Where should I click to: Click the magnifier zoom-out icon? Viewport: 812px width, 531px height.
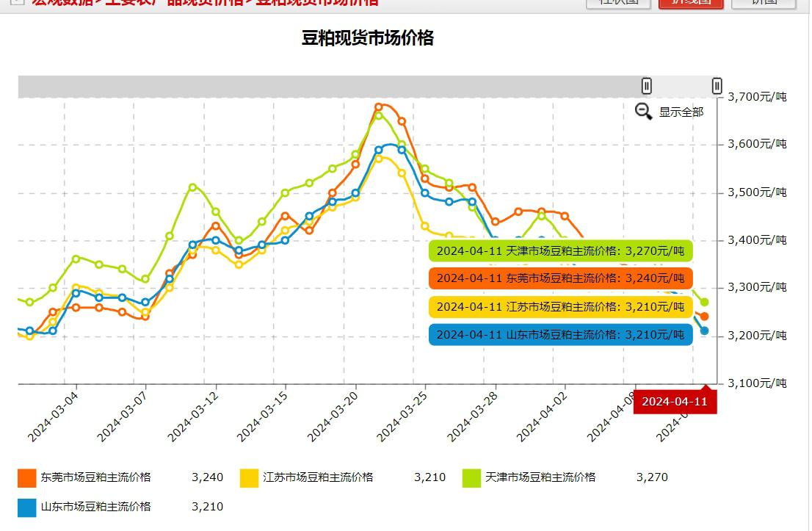(643, 112)
